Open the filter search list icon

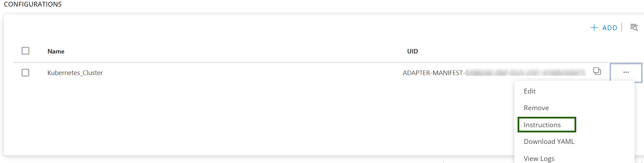pyautogui.click(x=634, y=27)
